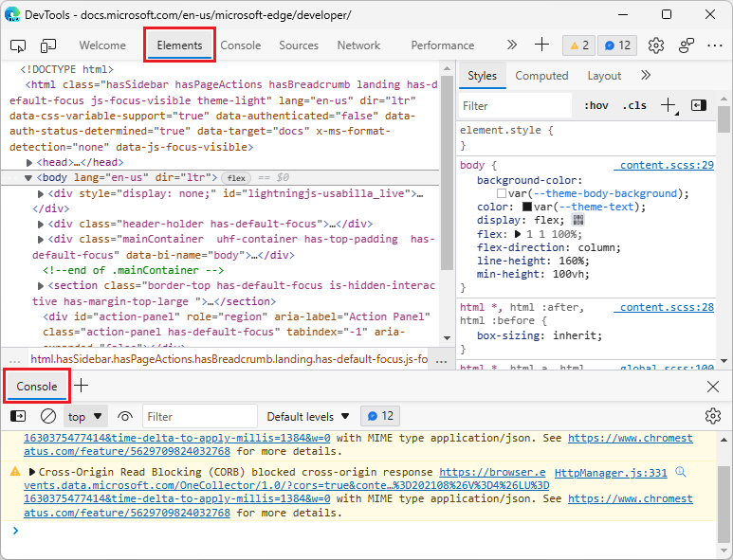
Task: Select the end of .mainContainer comment
Action: point(134,270)
